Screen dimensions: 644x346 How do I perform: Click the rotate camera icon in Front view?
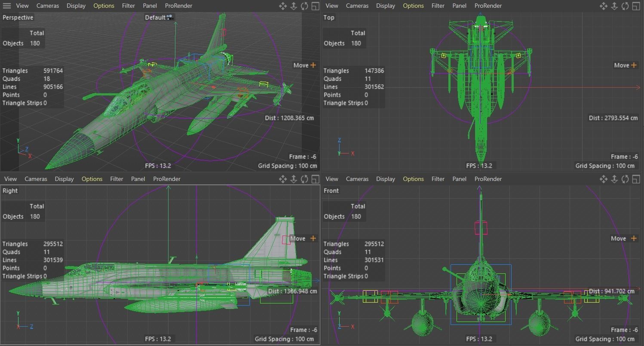625,179
